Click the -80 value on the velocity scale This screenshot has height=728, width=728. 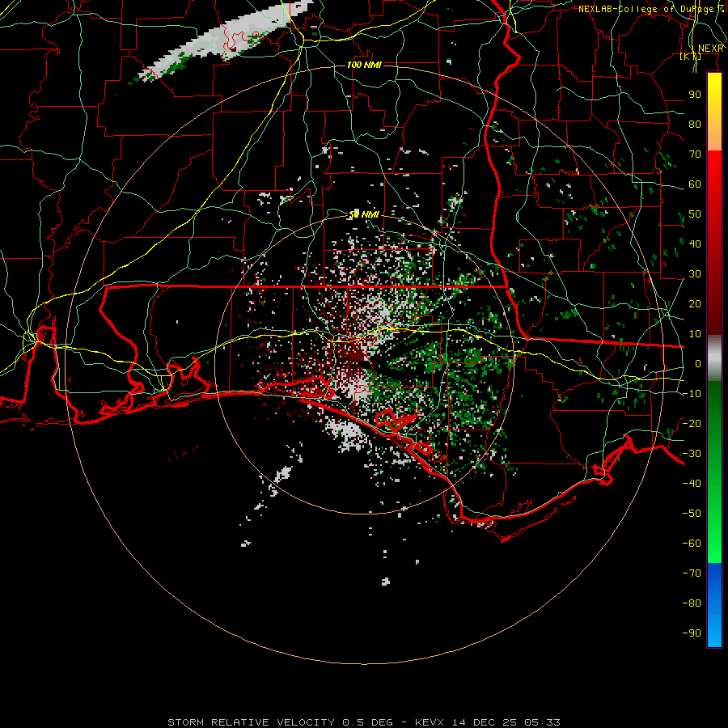692,603
